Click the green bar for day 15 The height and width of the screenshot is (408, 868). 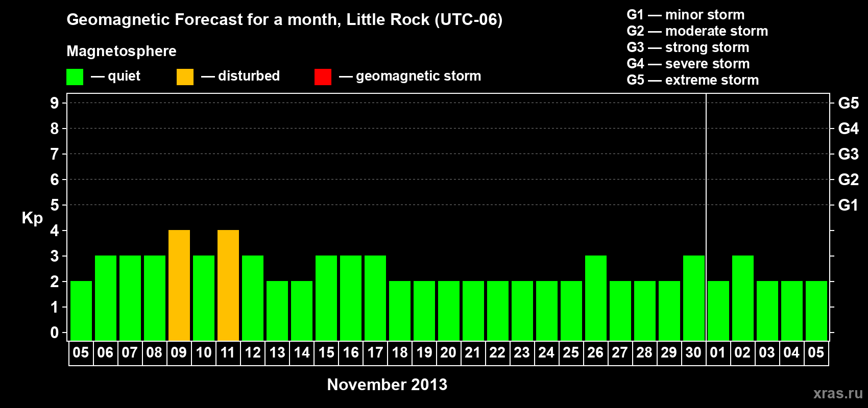(x=326, y=298)
